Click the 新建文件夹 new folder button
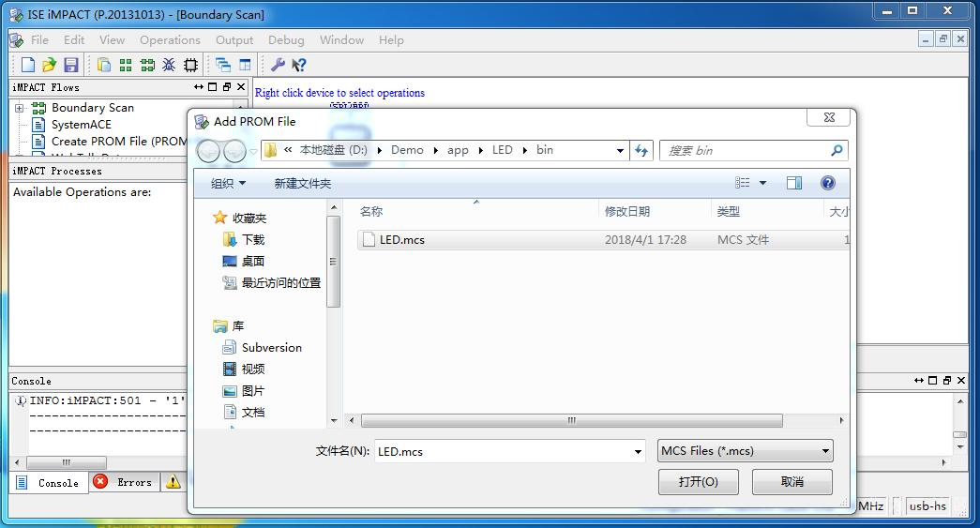 point(303,183)
